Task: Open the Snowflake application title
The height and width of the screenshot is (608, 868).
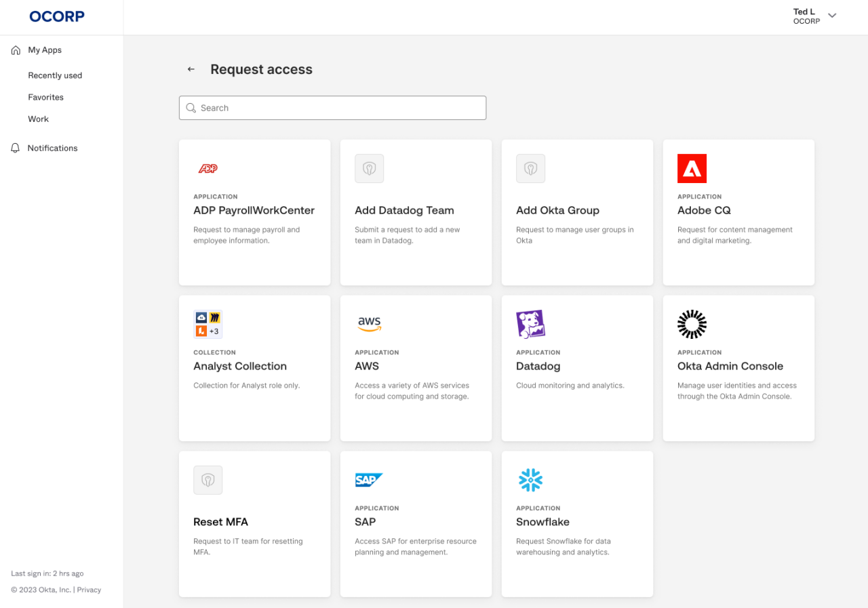Action: coord(542,522)
